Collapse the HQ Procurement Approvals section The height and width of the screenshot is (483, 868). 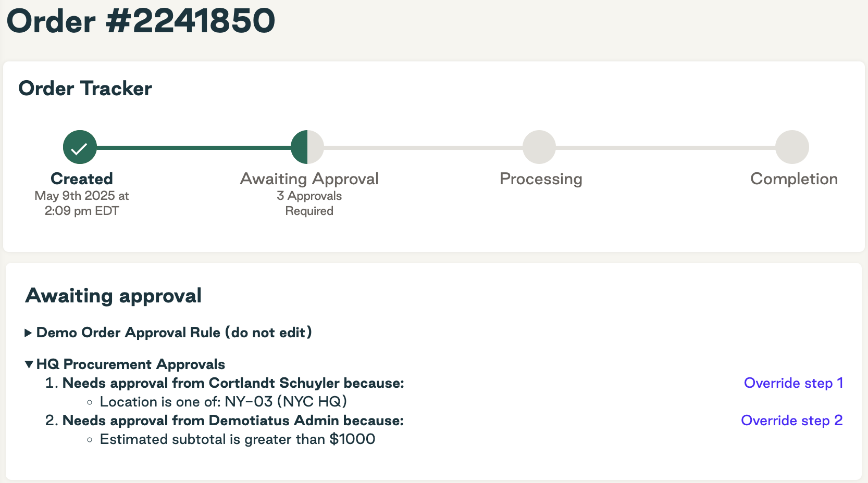tap(30, 364)
